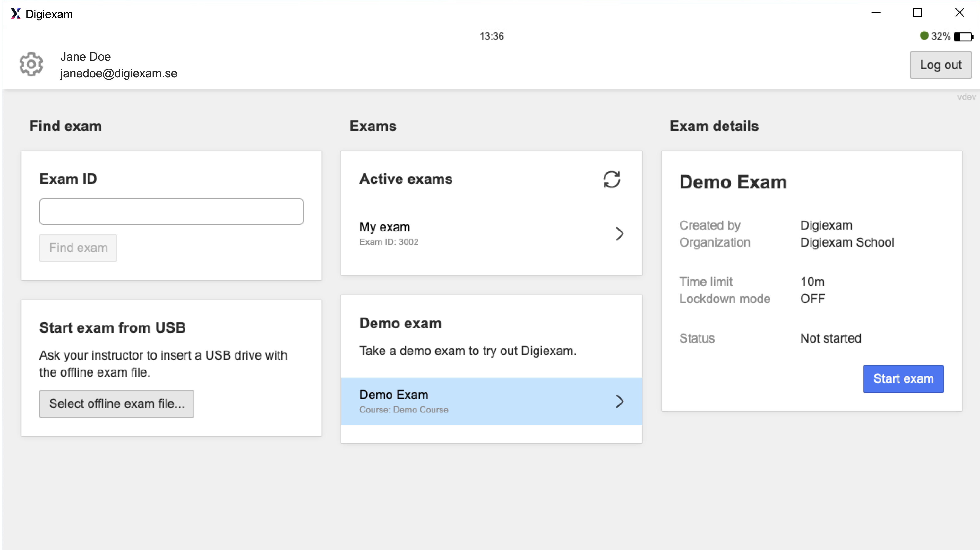Open settings via the gear icon

31,64
